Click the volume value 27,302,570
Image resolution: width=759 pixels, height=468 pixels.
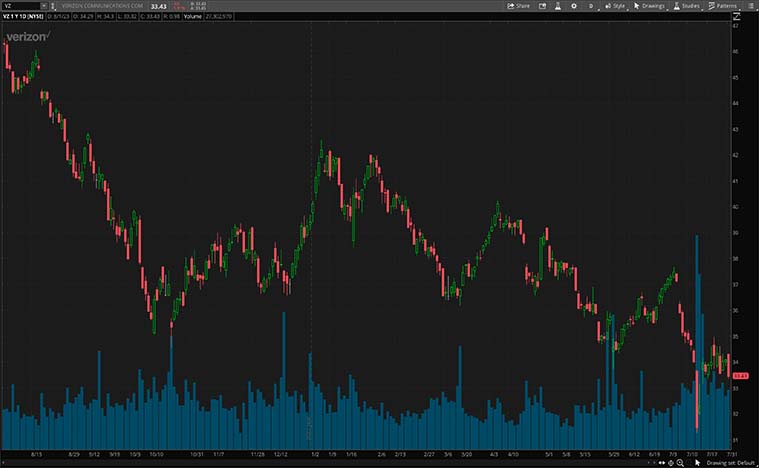219,16
